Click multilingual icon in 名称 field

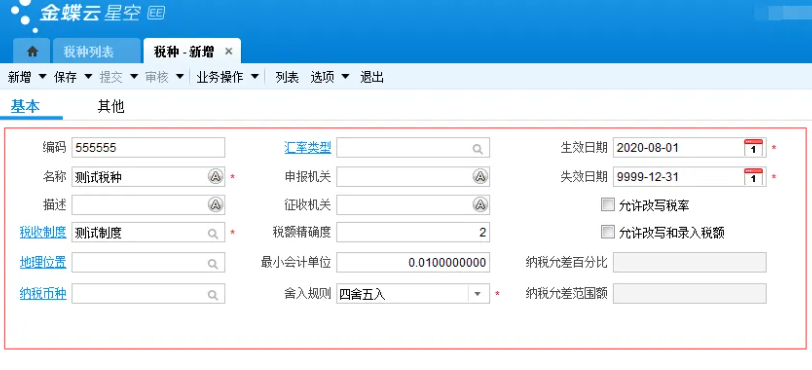215,177
